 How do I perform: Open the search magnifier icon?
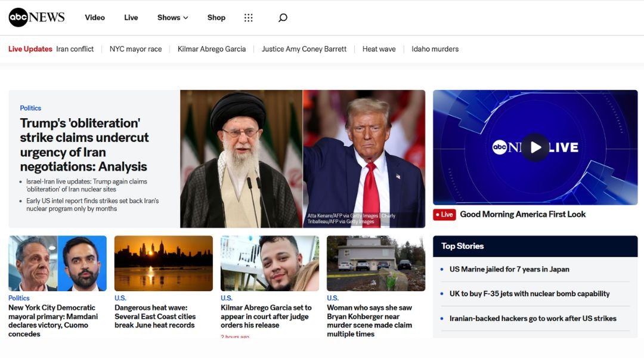[283, 18]
